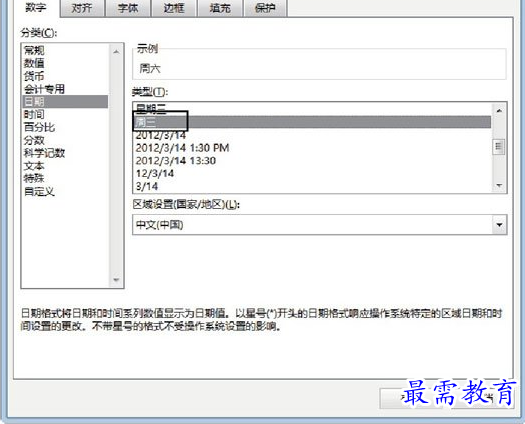Open the 字体 tab
This screenshot has width=525, height=424.
tap(128, 8)
